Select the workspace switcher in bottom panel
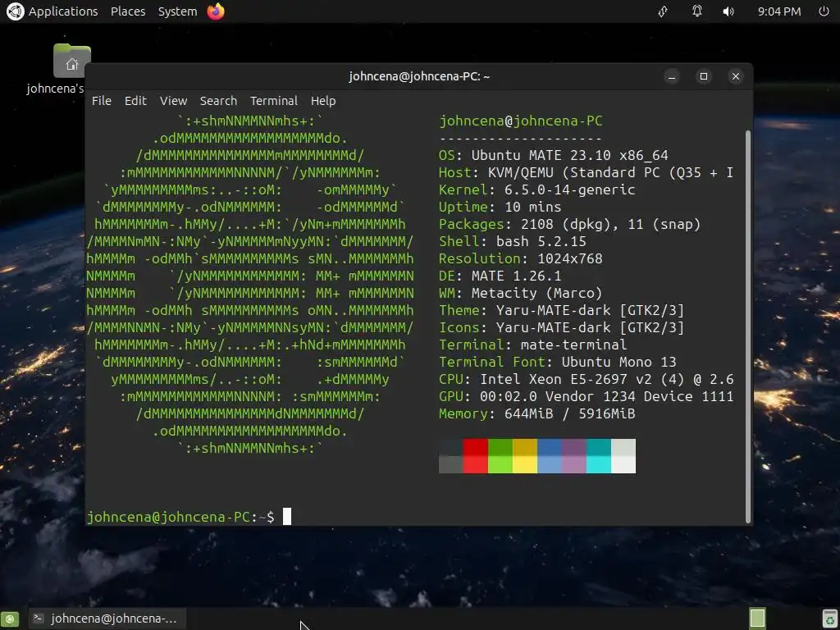Screen dimensions: 840x630 pyautogui.click(x=757, y=619)
